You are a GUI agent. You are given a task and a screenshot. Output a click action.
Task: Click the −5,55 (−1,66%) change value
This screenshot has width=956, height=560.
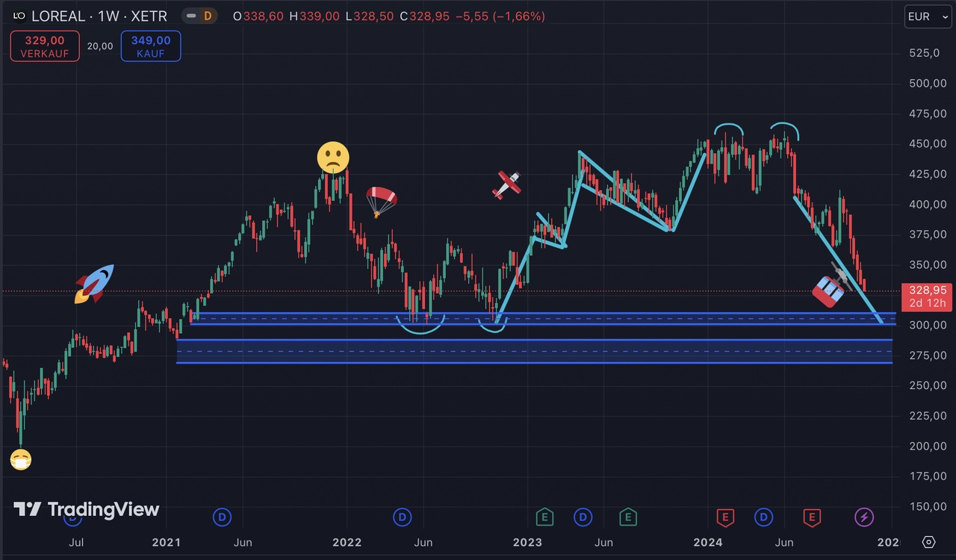500,16
